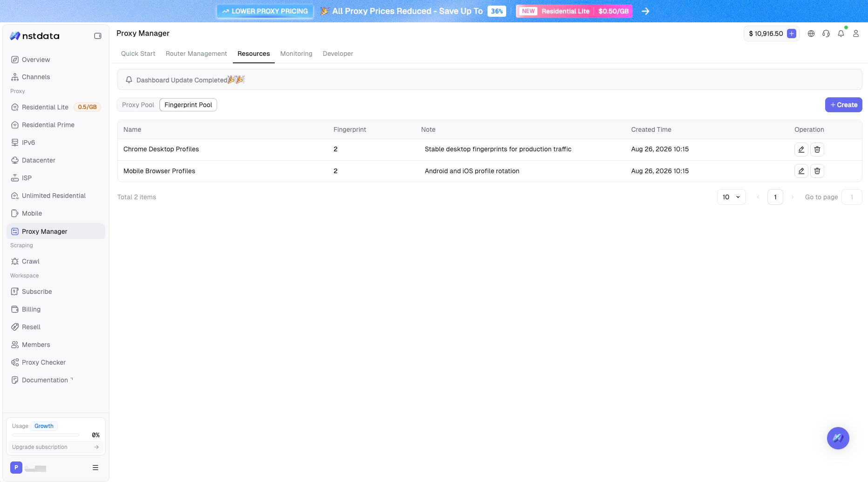Open Documentation external link
Screen dimensions: 868x482
(56, 380)
